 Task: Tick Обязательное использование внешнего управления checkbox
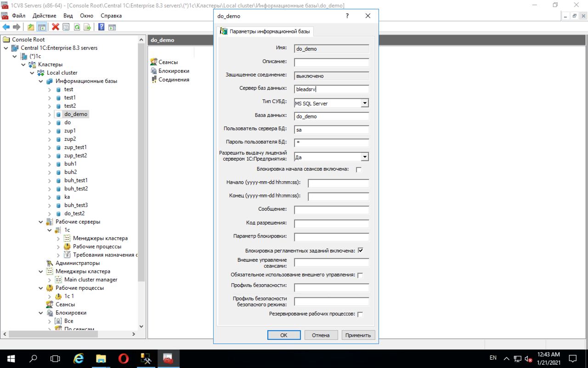[360, 275]
